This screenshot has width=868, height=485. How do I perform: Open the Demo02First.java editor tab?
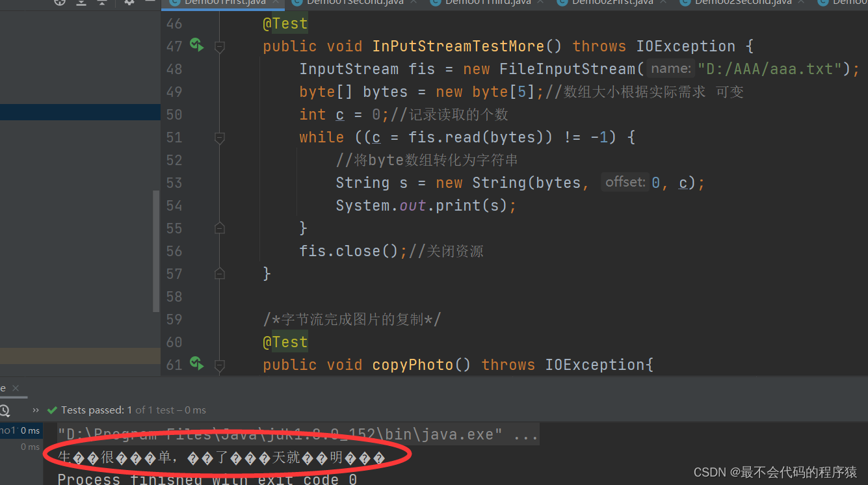tap(612, 3)
